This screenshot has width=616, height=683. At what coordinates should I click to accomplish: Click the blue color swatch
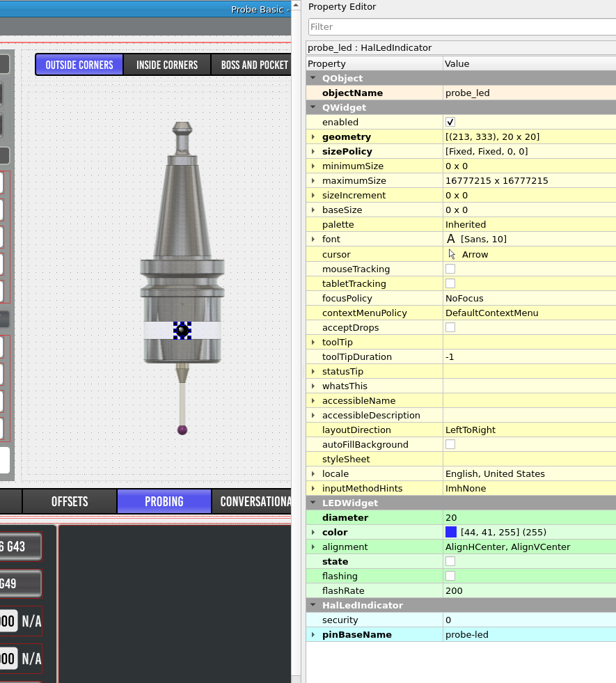[451, 533]
